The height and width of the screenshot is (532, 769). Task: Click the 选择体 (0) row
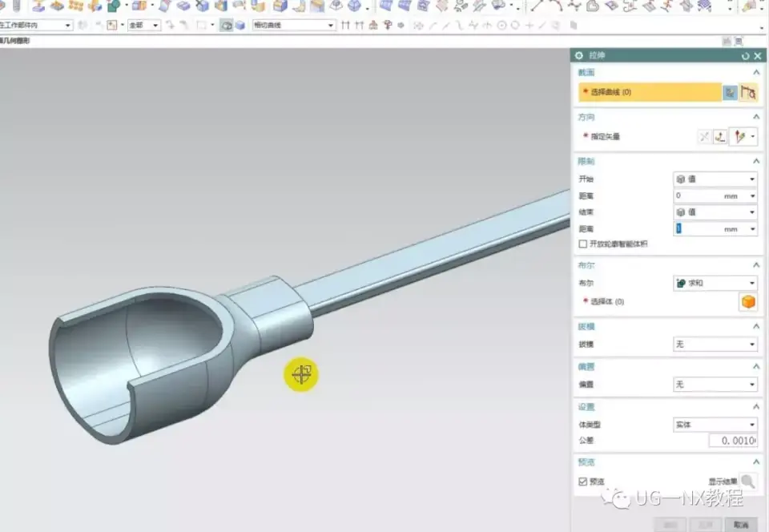(x=657, y=301)
